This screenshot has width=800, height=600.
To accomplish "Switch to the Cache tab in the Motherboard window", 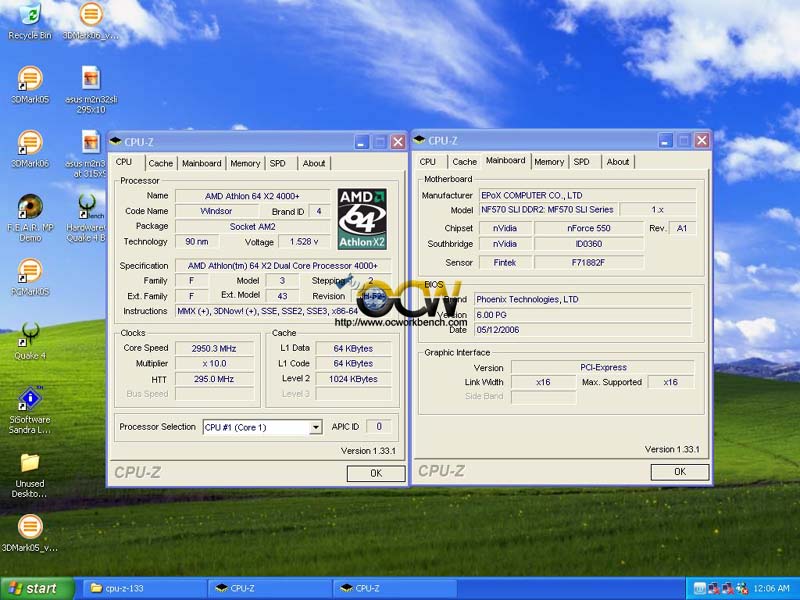I will 464,162.
